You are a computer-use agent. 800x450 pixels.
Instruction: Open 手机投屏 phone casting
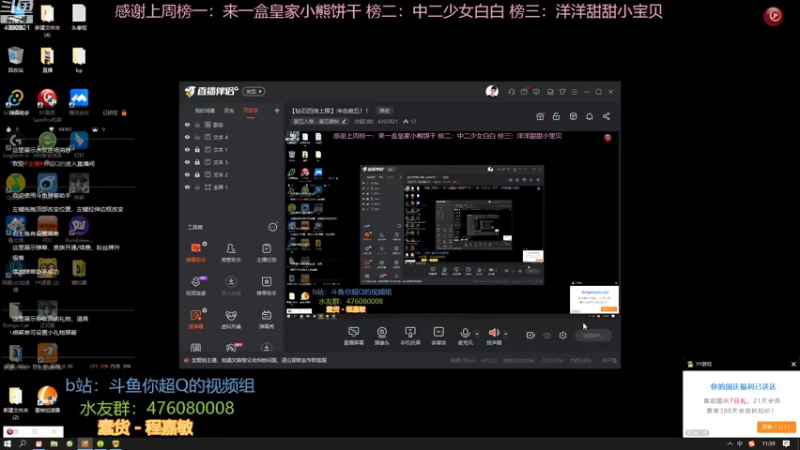[410, 336]
